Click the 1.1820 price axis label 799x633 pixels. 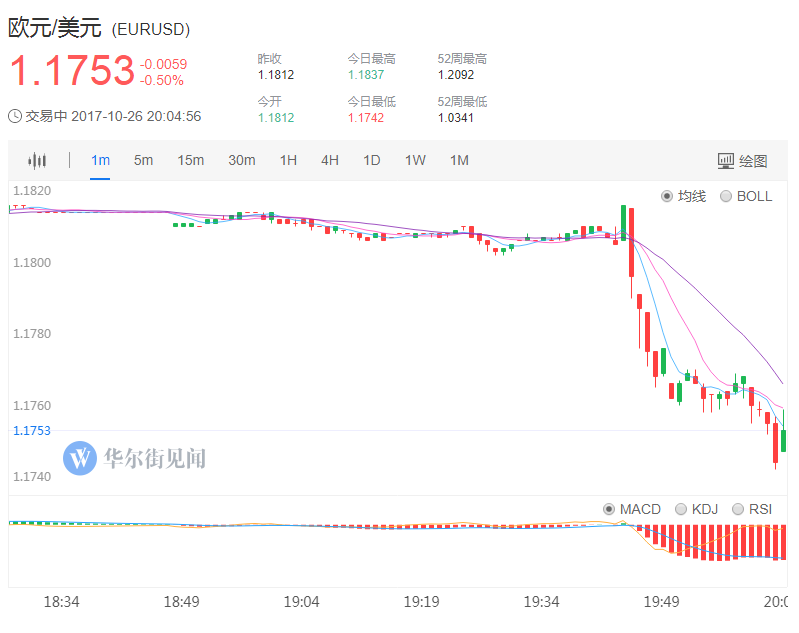click(32, 191)
